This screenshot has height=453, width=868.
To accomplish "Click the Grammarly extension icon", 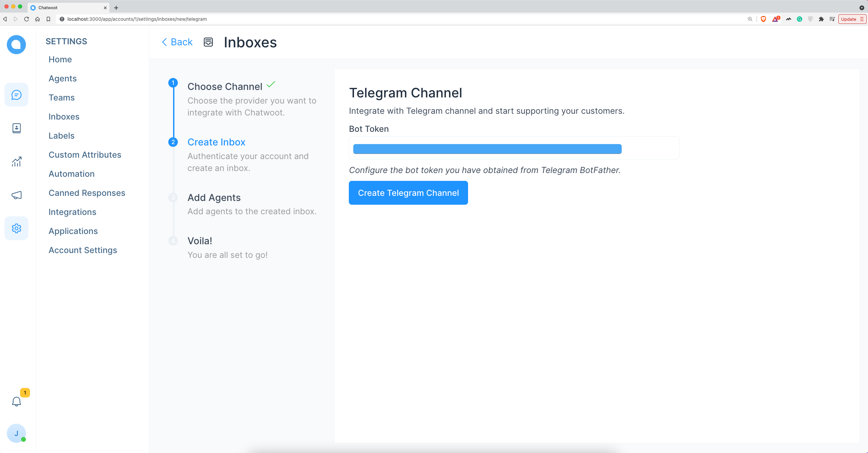I will pos(800,19).
